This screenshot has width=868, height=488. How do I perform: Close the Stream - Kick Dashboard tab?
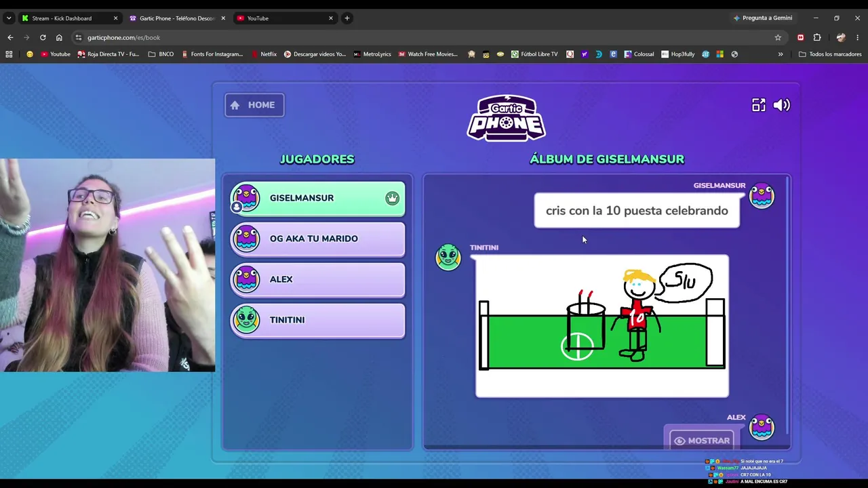coord(115,18)
